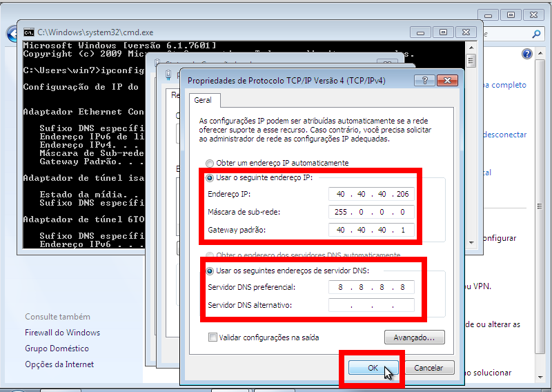The image size is (552, 392).
Task: Click Control Panel scrollbar up arrow
Action: coord(540,55)
